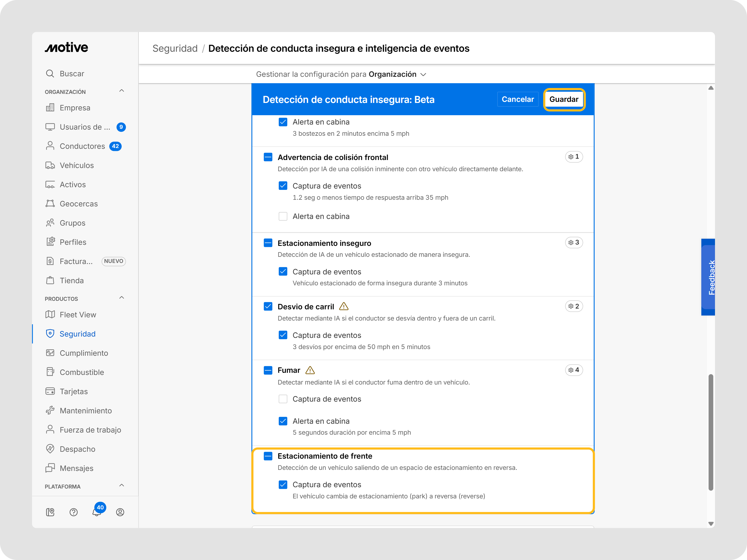Click the Fumar warning triangle icon

[x=310, y=370]
